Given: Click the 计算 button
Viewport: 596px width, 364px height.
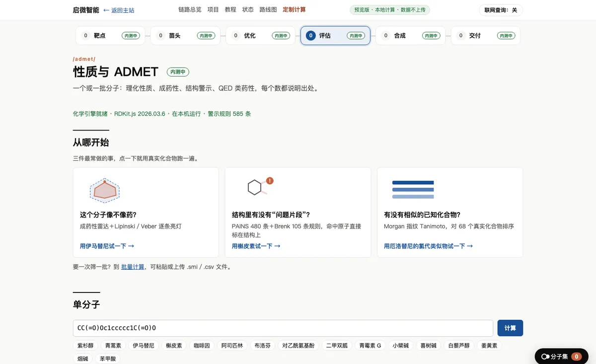Looking at the screenshot, I should click(510, 328).
